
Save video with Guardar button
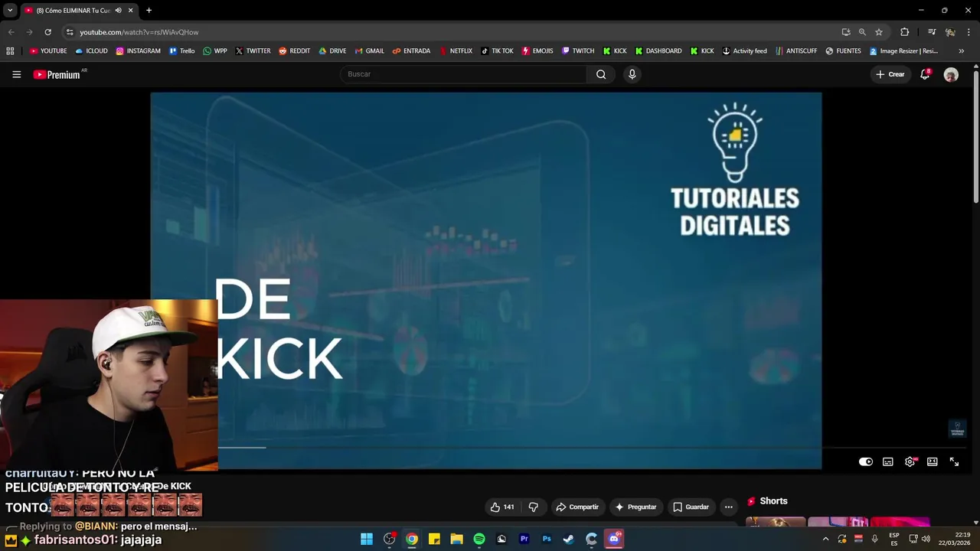click(691, 507)
